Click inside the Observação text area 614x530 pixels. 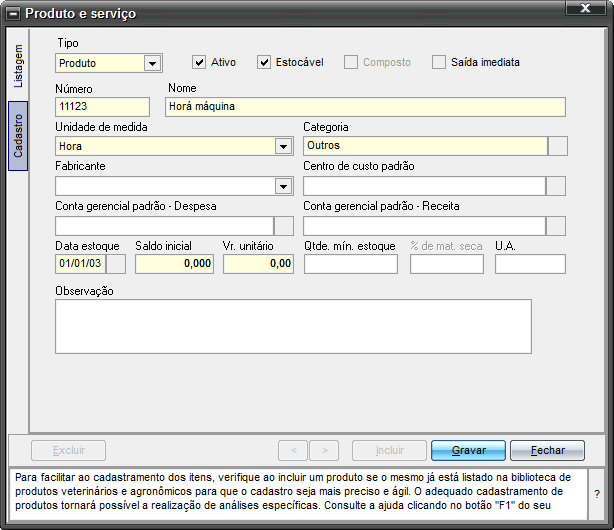[x=293, y=326]
